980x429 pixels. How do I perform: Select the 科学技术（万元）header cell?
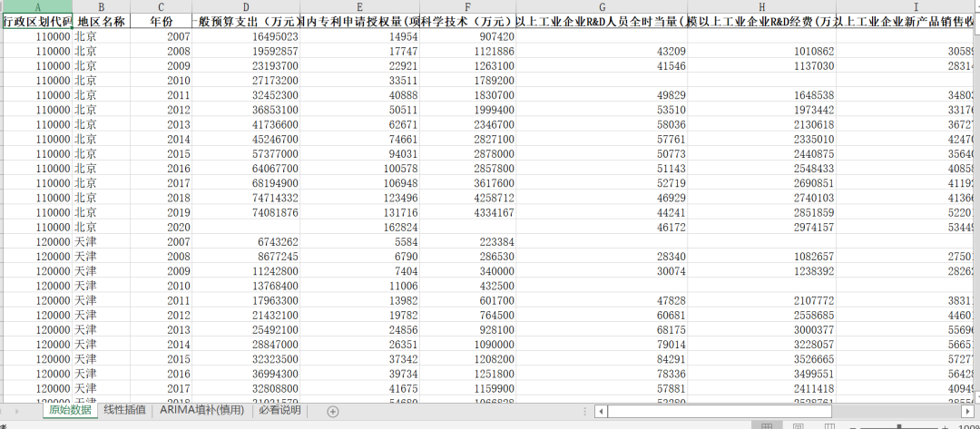(468, 21)
